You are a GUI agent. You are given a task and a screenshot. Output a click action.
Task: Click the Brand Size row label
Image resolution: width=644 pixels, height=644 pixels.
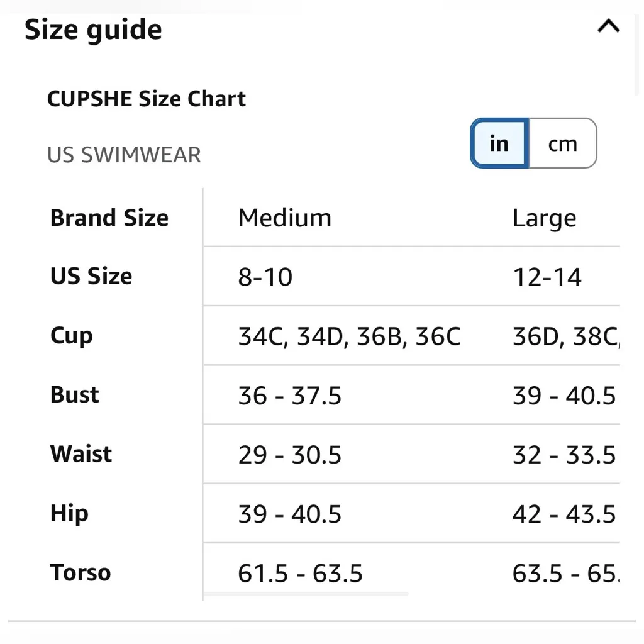pos(109,218)
